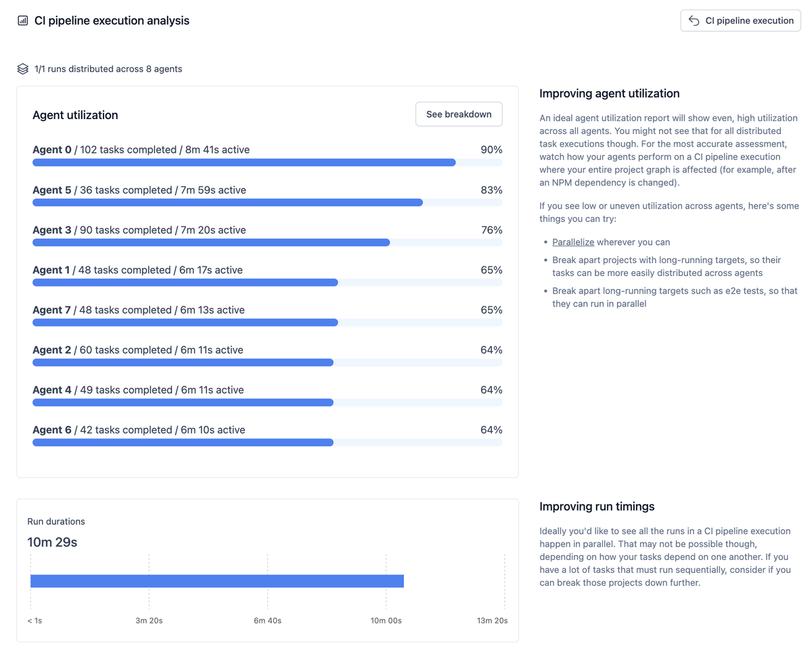Open CI pipeline execution button
812x652 pixels.
click(740, 20)
